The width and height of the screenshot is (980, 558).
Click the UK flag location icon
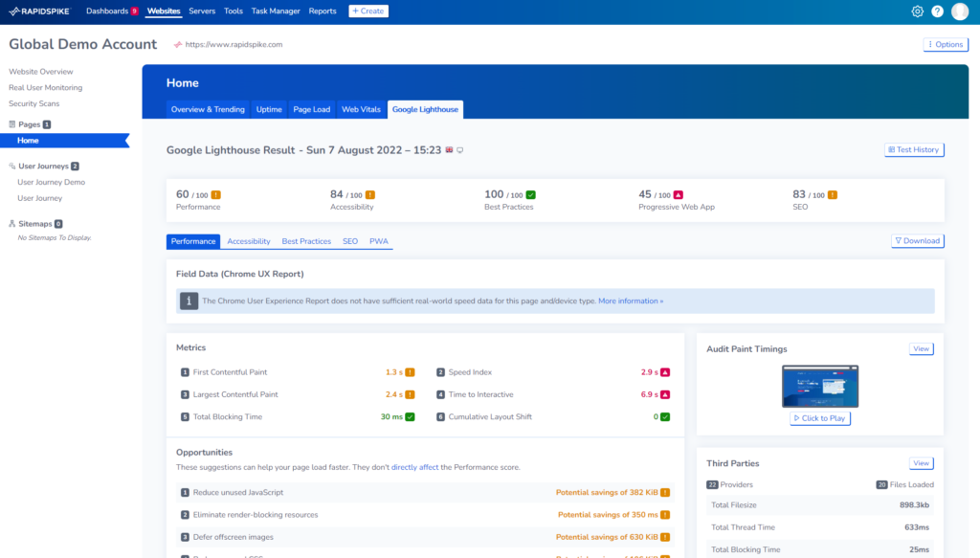click(x=449, y=150)
